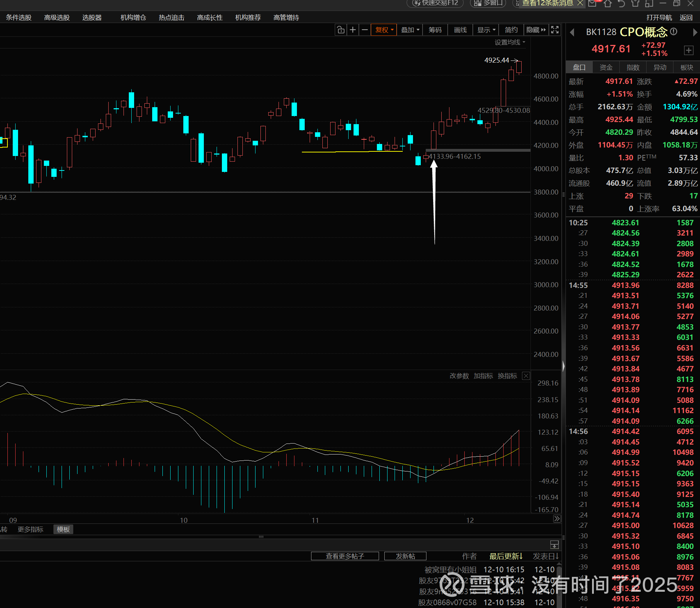
Task: Click the chart lock icon
Action: (340, 30)
